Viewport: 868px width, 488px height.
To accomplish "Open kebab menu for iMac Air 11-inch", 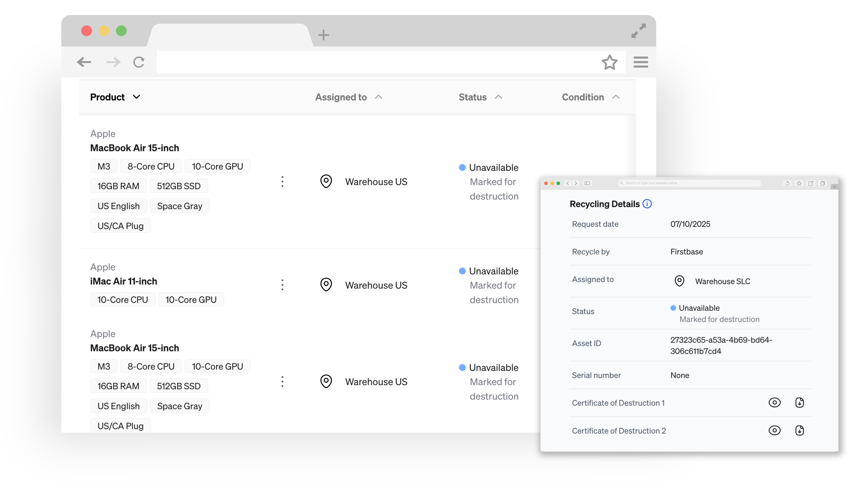I will pos(282,285).
